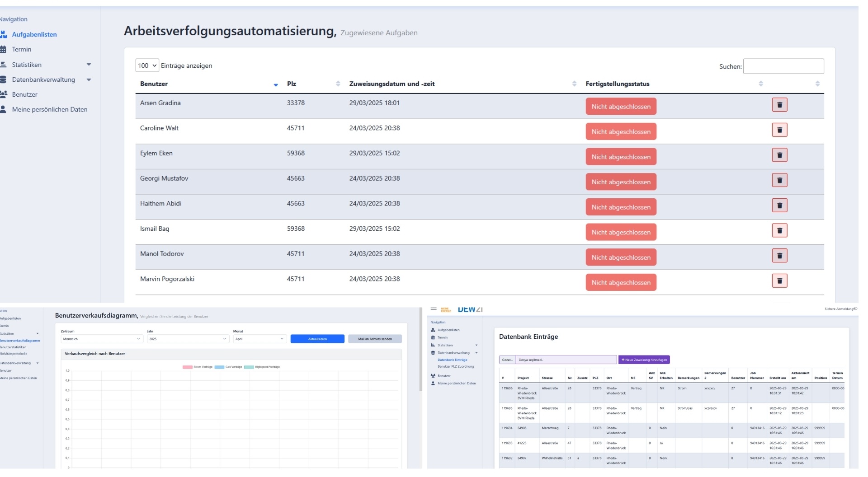Screen dimensions: 868x477
Task: Sort by Zuweisungsdatum und -zeit column arrows
Action: 574,84
